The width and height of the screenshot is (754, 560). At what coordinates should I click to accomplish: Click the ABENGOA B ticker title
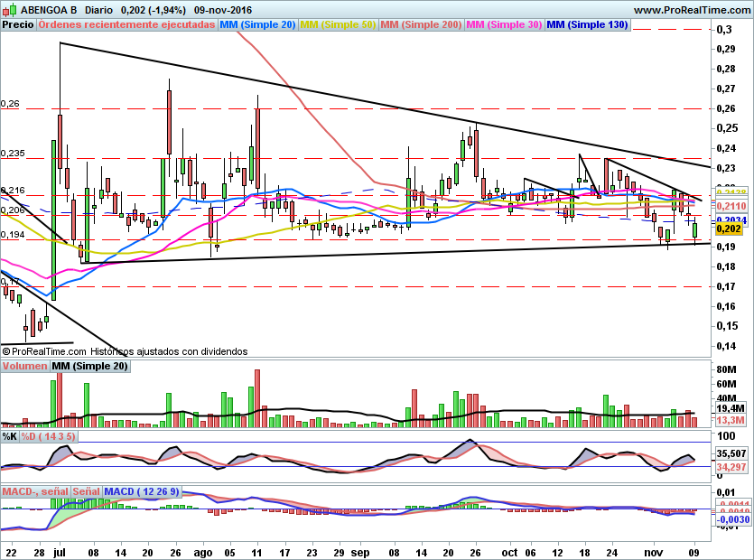point(49,10)
